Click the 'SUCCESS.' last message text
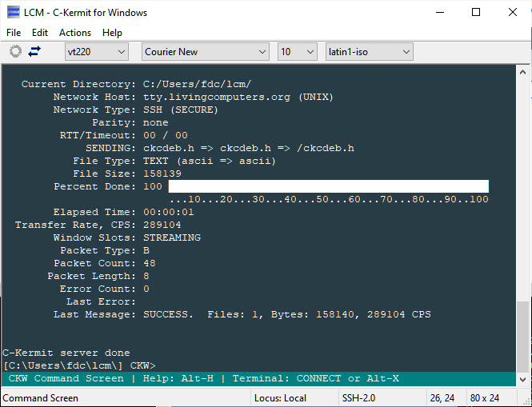532x407 pixels. 168,314
